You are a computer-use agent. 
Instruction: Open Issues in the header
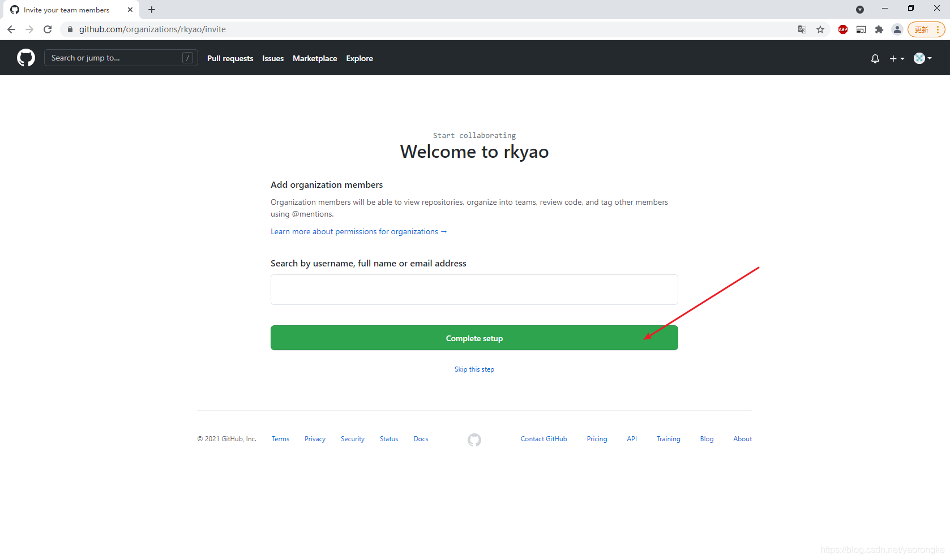point(273,58)
